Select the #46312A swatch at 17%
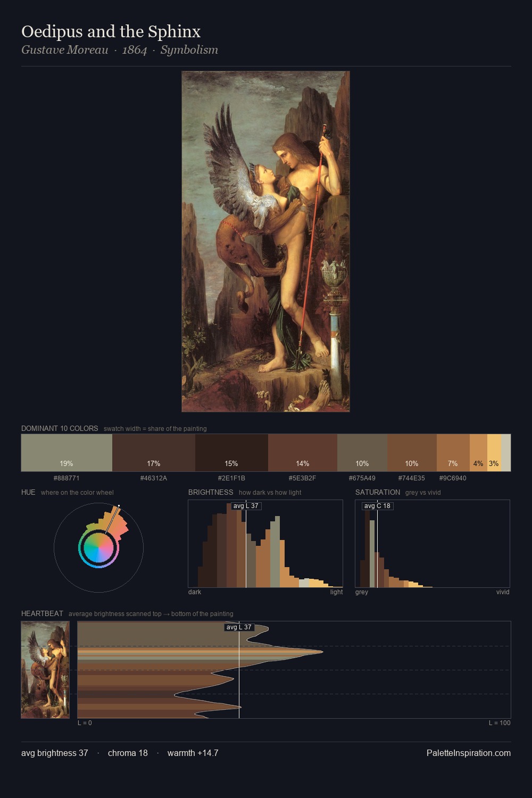The height and width of the screenshot is (798, 532). point(154,453)
